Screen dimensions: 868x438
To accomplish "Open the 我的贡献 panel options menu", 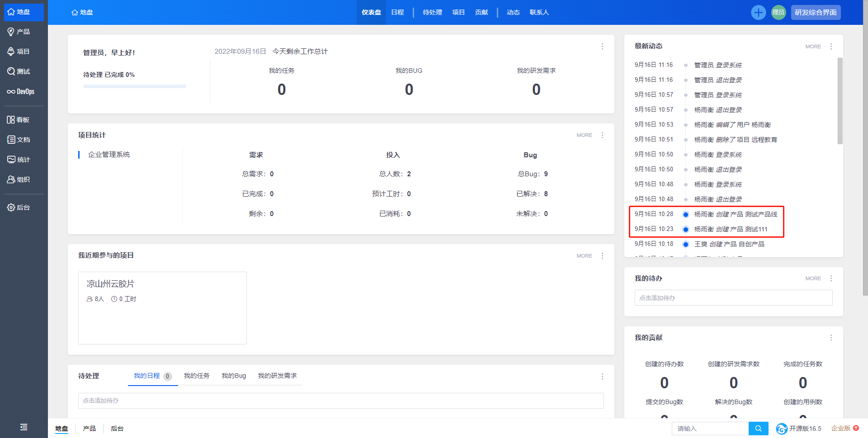I will coord(831,338).
